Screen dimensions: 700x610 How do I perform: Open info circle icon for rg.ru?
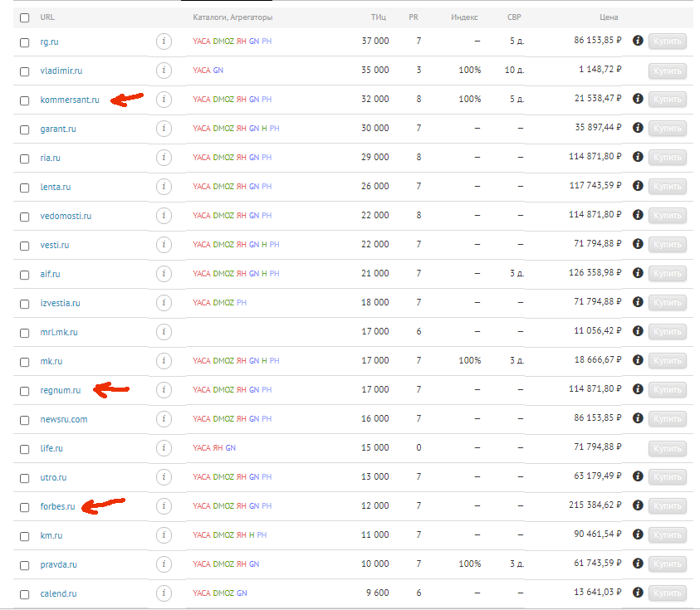click(164, 41)
